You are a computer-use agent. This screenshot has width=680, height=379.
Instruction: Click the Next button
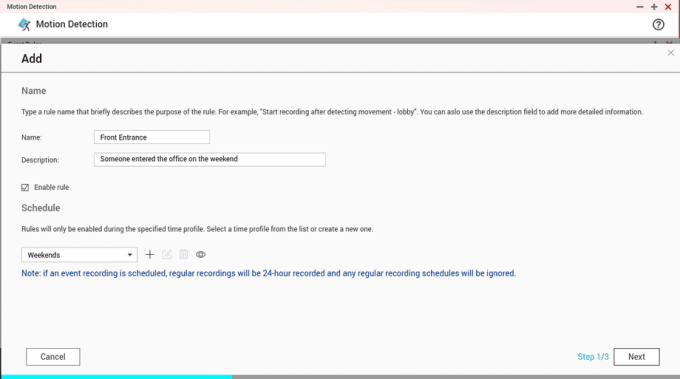tap(636, 357)
